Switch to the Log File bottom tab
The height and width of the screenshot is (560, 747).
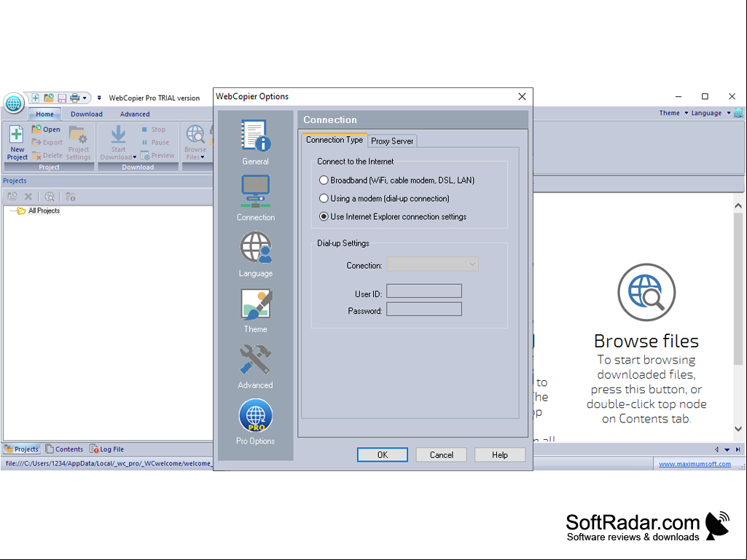point(106,449)
